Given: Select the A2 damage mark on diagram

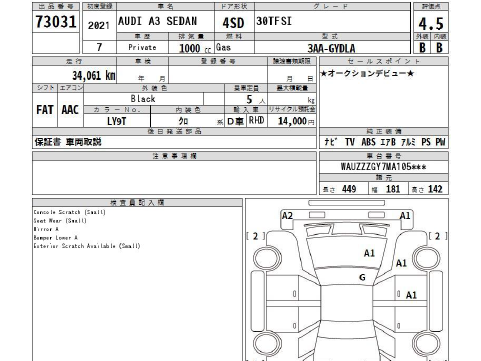Looking at the screenshot, I should coord(287,216).
